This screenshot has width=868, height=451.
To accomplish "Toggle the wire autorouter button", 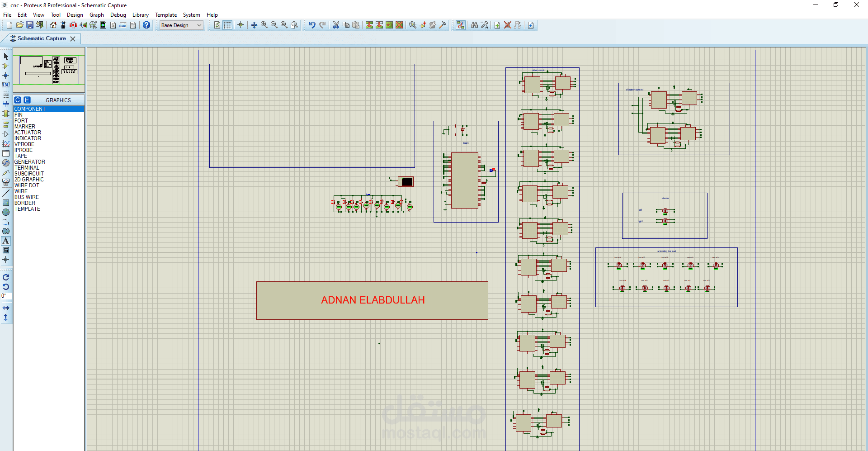I will point(461,25).
